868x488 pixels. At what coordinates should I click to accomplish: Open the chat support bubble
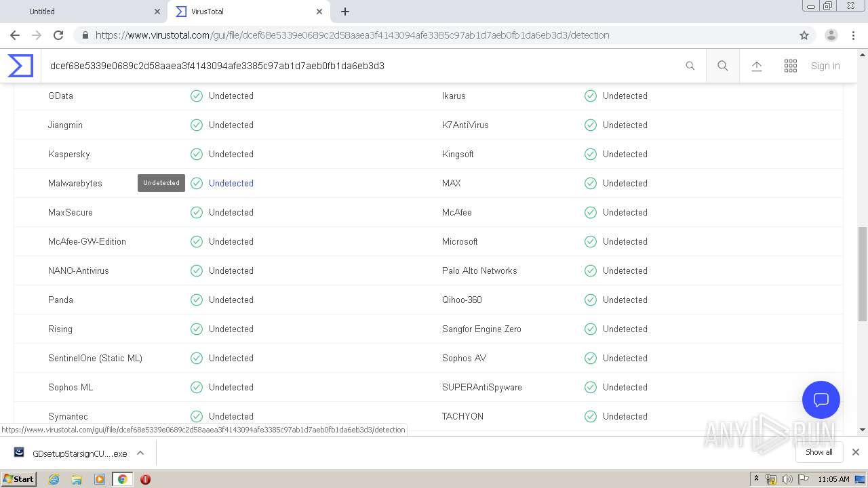(821, 399)
